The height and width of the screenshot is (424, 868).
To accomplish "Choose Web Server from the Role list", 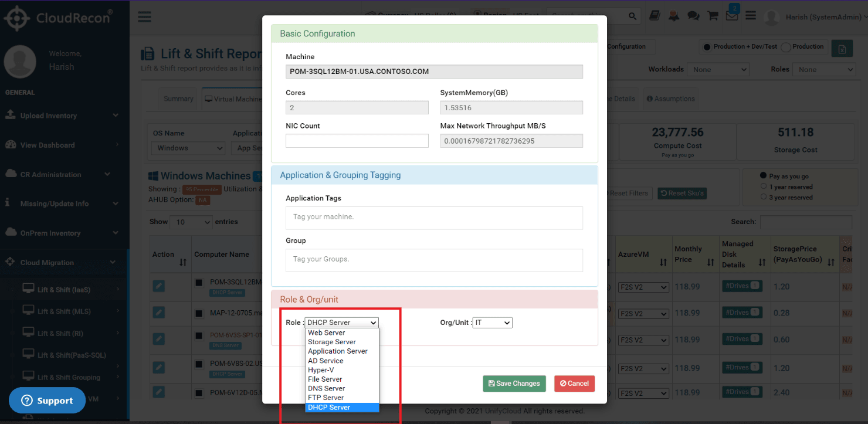I will click(x=343, y=333).
